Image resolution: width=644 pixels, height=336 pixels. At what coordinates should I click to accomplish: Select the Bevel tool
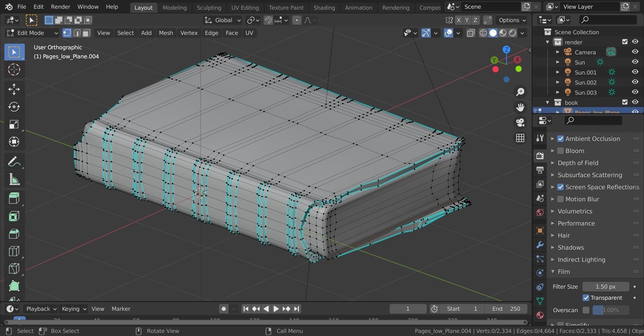coord(14,234)
